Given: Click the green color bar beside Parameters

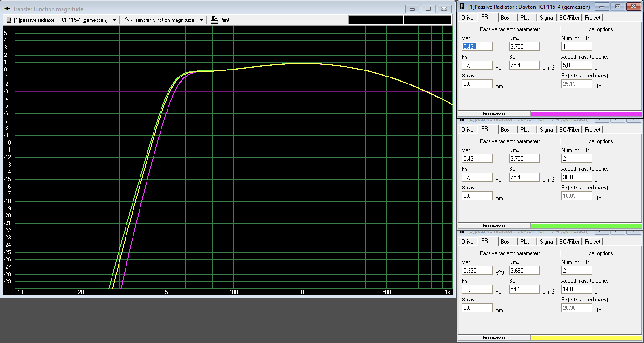Looking at the screenshot, I should pyautogui.click(x=585, y=226).
